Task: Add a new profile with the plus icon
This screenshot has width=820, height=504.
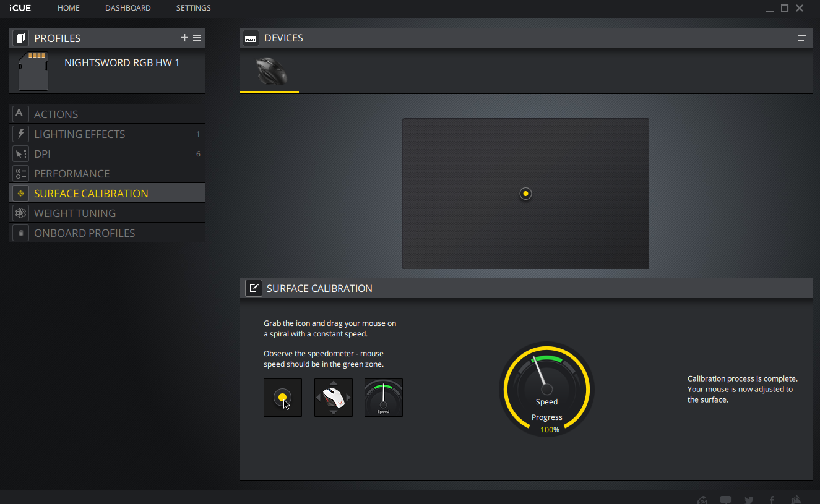Action: (184, 38)
